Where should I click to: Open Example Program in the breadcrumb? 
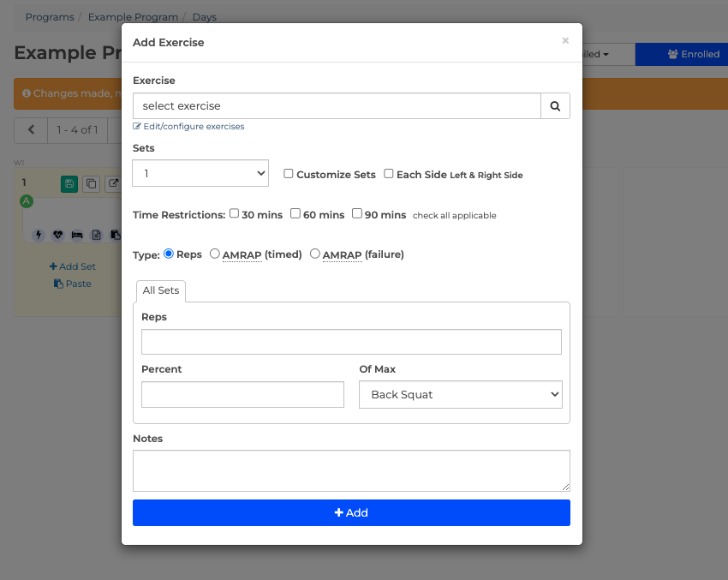pyautogui.click(x=133, y=17)
